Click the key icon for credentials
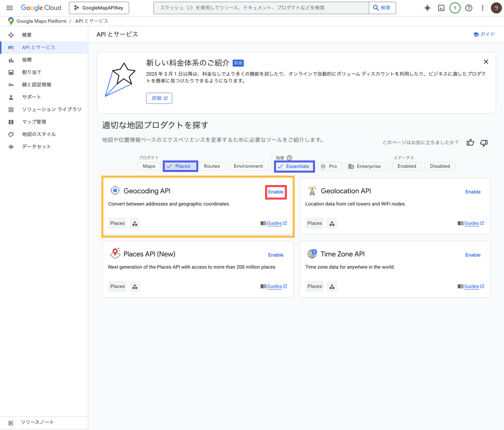 coord(11,85)
